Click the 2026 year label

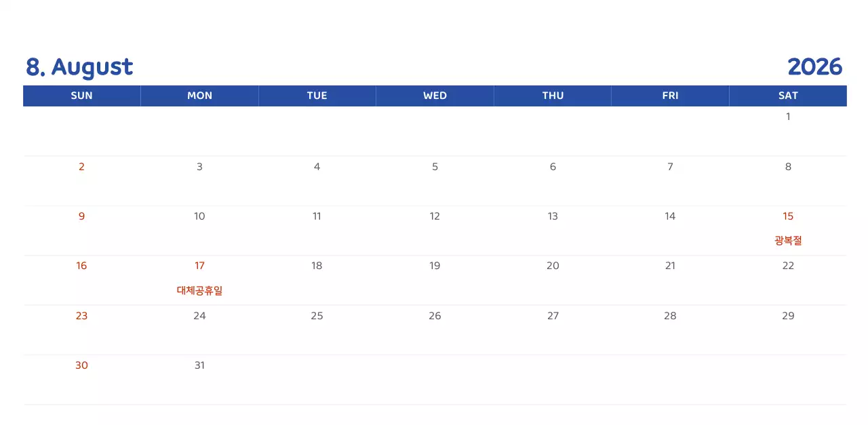814,67
